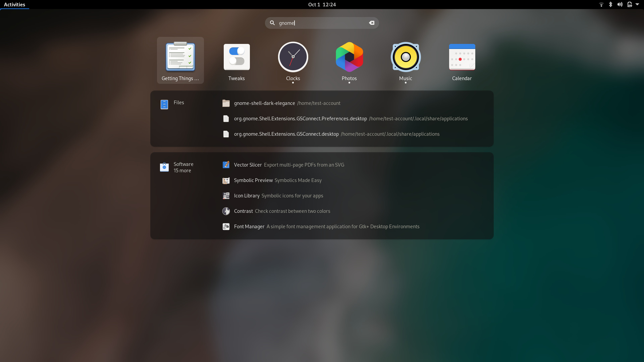Launch the Calendar app icon

pos(462,57)
